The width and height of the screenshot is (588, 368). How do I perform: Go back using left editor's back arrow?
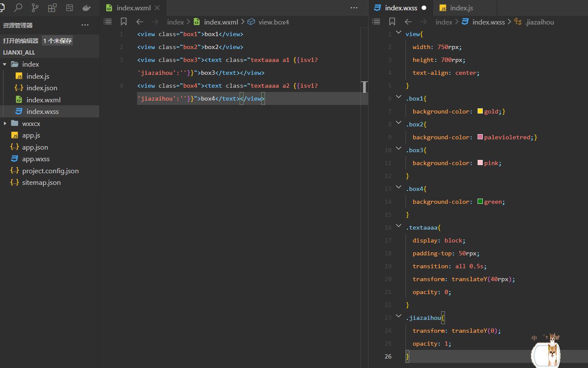140,21
